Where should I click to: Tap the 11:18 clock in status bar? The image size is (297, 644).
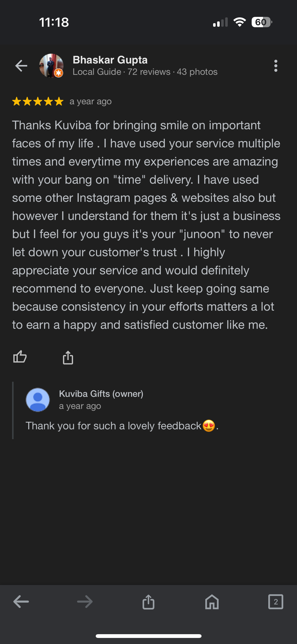tap(54, 22)
